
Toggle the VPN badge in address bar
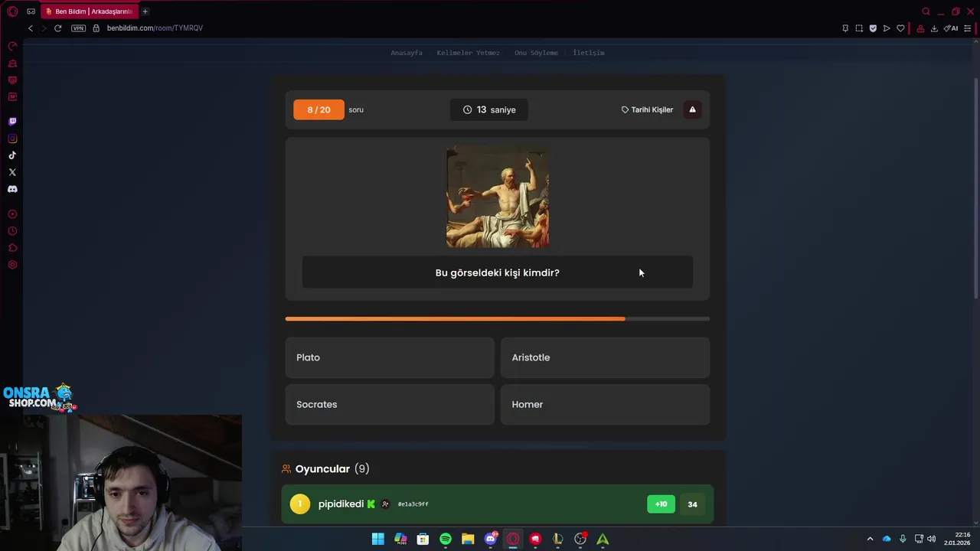click(78, 28)
